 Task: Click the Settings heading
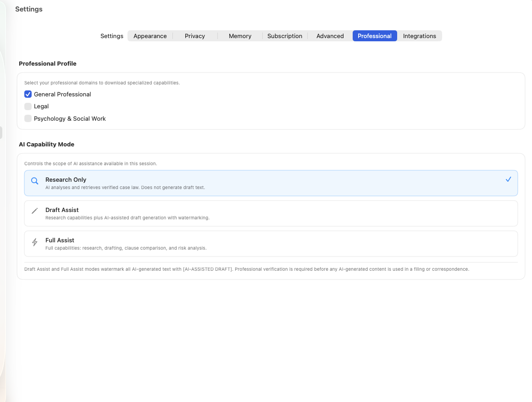click(x=28, y=9)
